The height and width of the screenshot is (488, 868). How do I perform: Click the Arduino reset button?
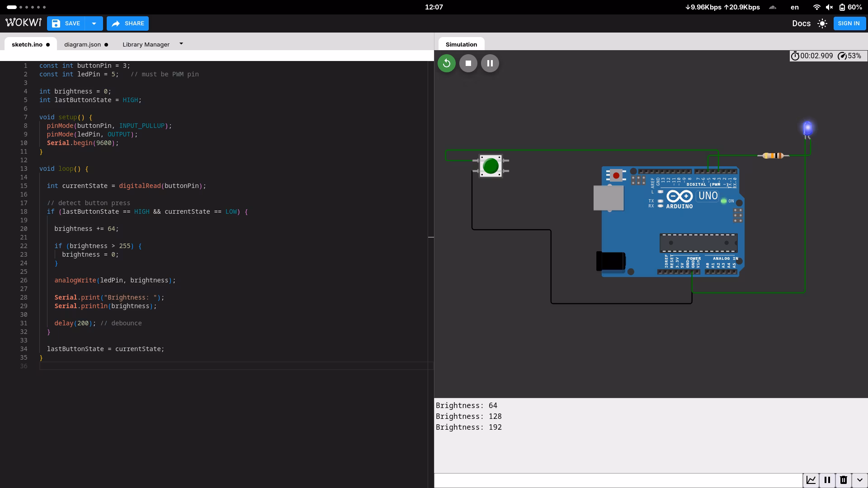(616, 175)
